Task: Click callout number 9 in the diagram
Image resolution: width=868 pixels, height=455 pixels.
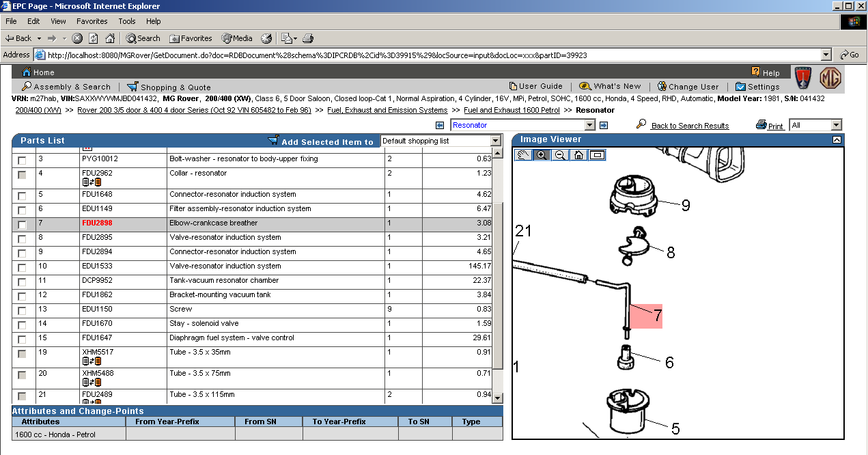Action: (x=686, y=205)
